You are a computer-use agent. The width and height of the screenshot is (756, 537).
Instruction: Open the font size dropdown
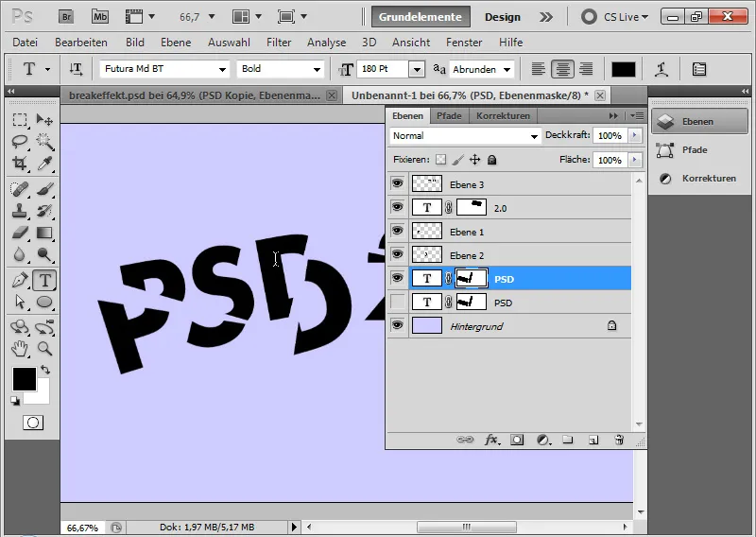point(417,69)
